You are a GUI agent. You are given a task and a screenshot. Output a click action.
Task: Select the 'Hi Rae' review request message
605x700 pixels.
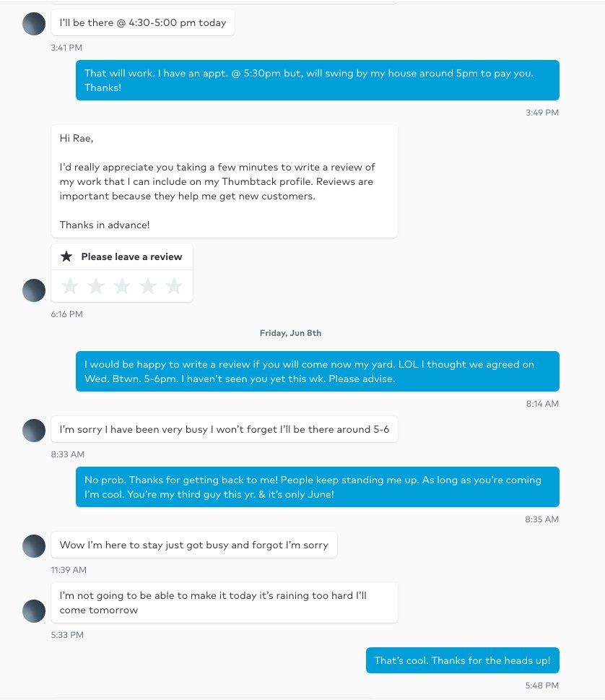(x=224, y=181)
